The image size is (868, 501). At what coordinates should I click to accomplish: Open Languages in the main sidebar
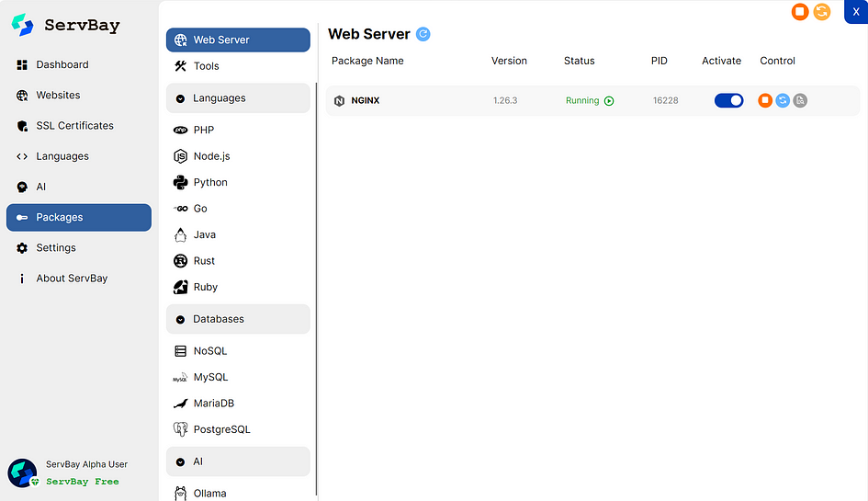(x=79, y=156)
